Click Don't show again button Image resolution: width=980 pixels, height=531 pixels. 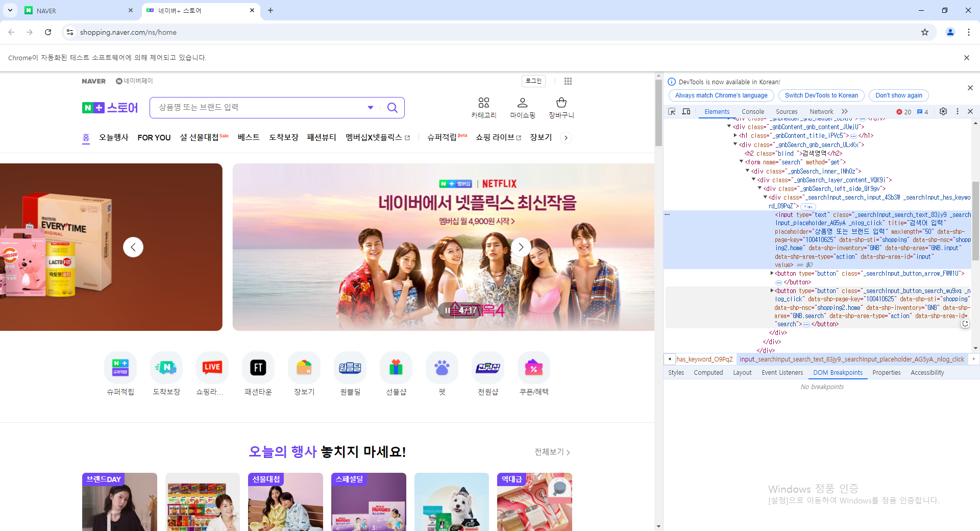pos(899,95)
